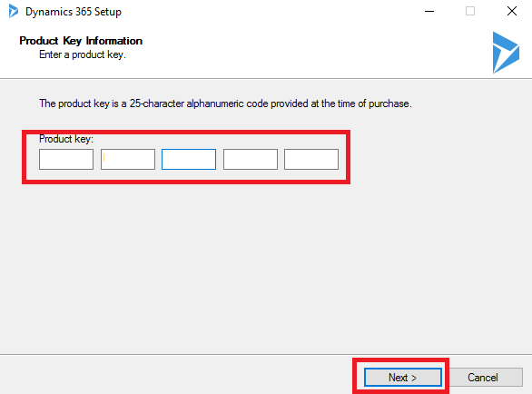The image size is (532, 394).
Task: Minimize the Dynamics 365 Setup window
Action: (429, 11)
